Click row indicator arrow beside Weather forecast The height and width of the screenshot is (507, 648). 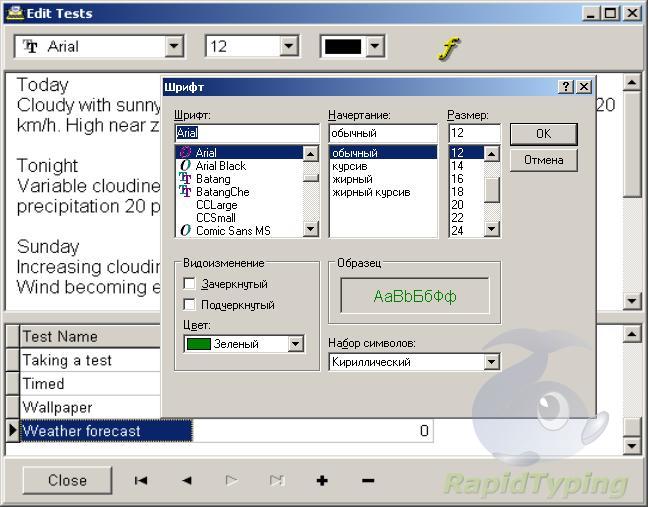click(x=12, y=431)
